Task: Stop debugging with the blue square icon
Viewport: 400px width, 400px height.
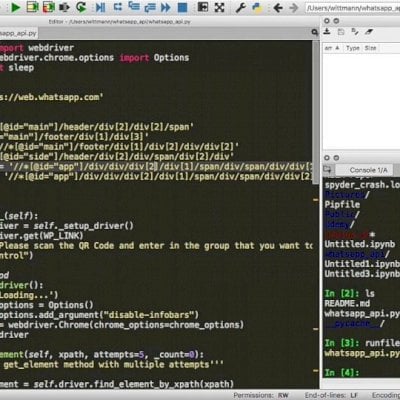Action: [182, 7]
